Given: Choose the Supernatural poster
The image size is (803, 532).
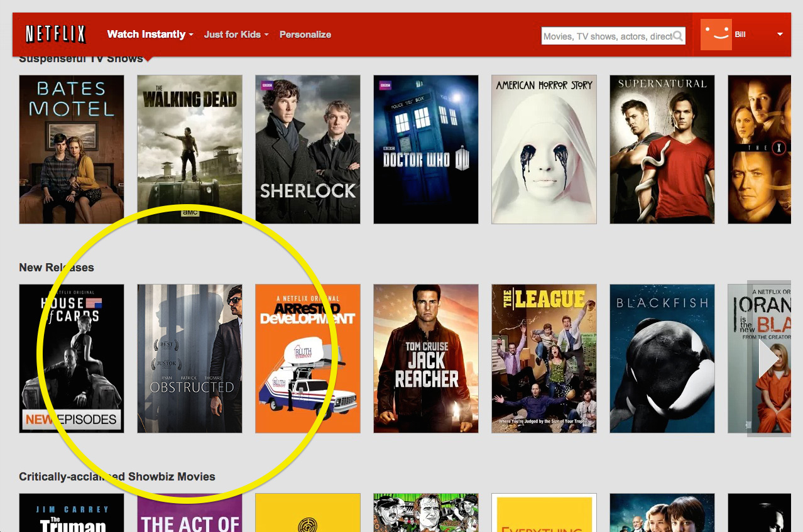Looking at the screenshot, I should point(662,149).
